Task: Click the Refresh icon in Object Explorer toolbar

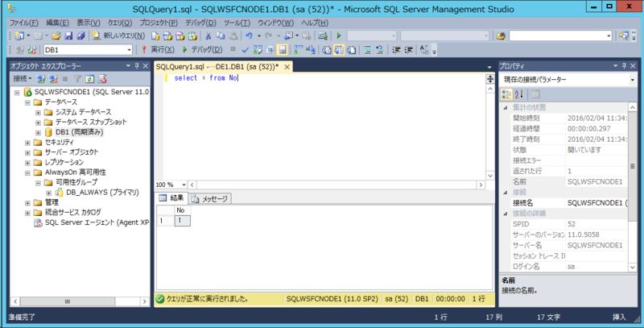Action: pos(90,79)
